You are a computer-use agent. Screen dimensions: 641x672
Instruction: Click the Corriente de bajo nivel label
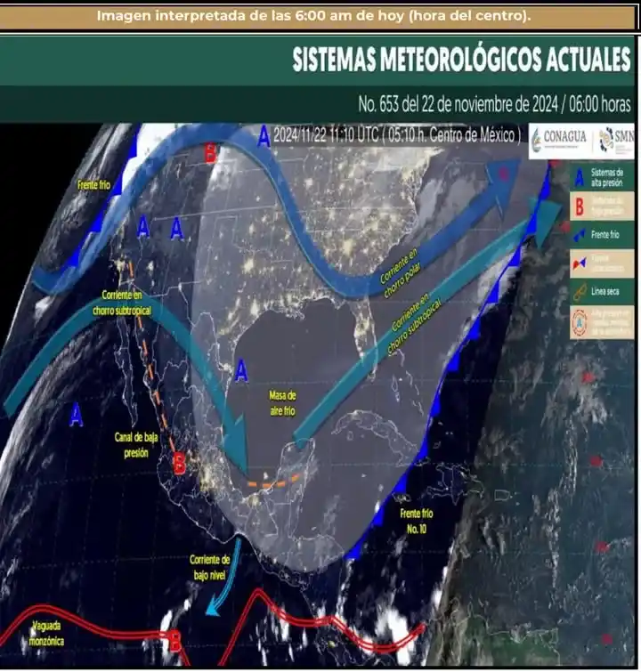tap(210, 568)
